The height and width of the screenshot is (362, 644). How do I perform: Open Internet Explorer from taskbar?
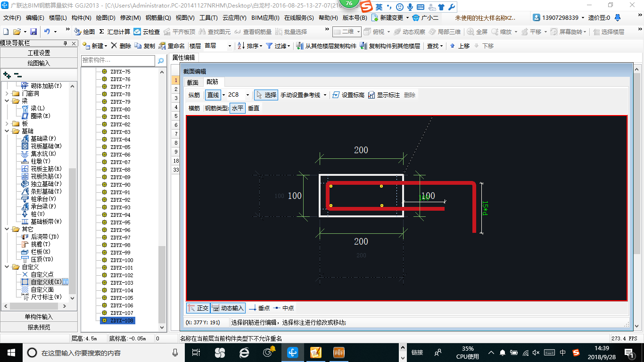244,352
